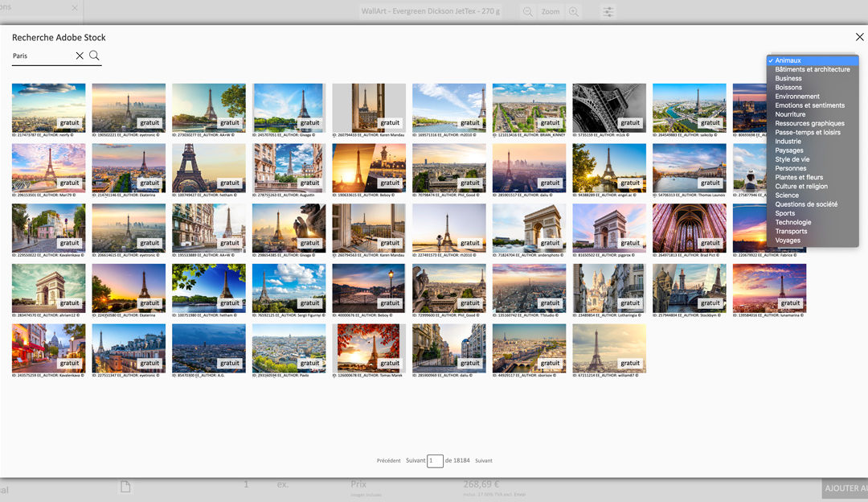This screenshot has width=868, height=502.
Task: Open the sliders settings icon in top toolbar
Action: pos(608,12)
